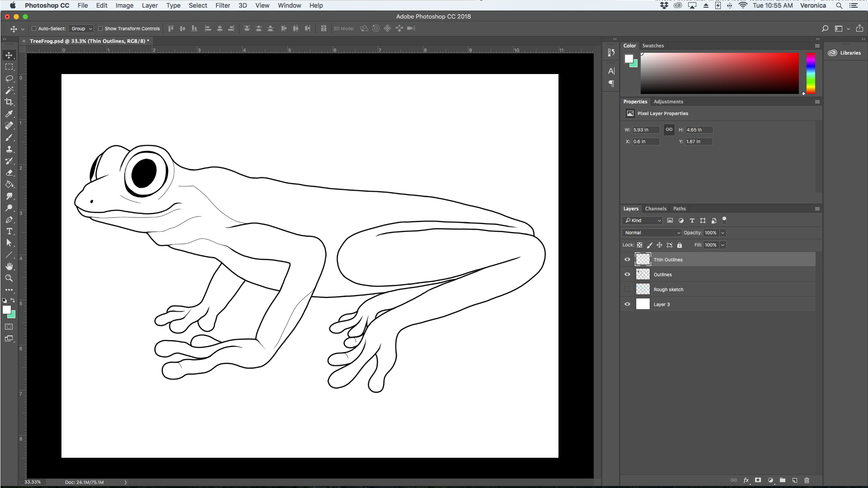The width and height of the screenshot is (868, 488).
Task: Switch to the Adjustments tab
Action: [x=668, y=102]
